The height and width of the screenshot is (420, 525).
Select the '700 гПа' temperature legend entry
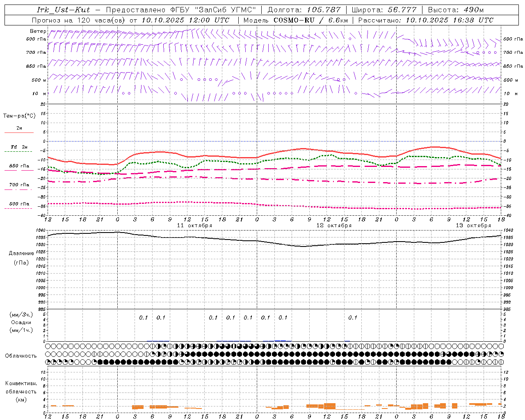[x=19, y=185]
